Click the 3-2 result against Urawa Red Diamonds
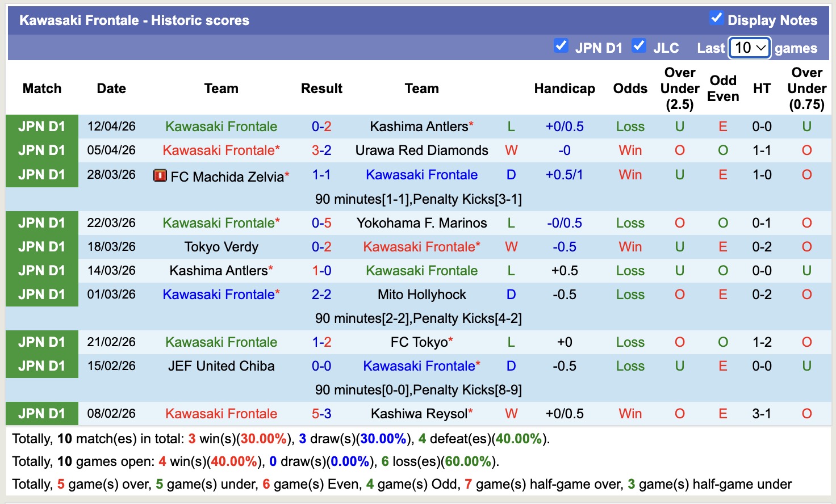Image resolution: width=836 pixels, height=504 pixels. click(x=321, y=150)
